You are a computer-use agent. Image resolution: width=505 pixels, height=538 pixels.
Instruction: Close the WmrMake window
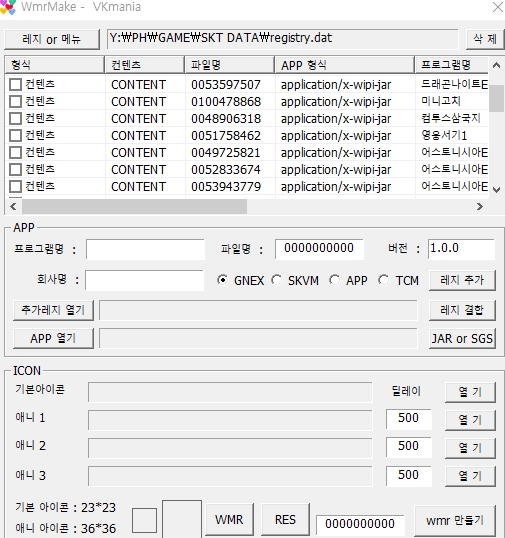pyautogui.click(x=497, y=7)
